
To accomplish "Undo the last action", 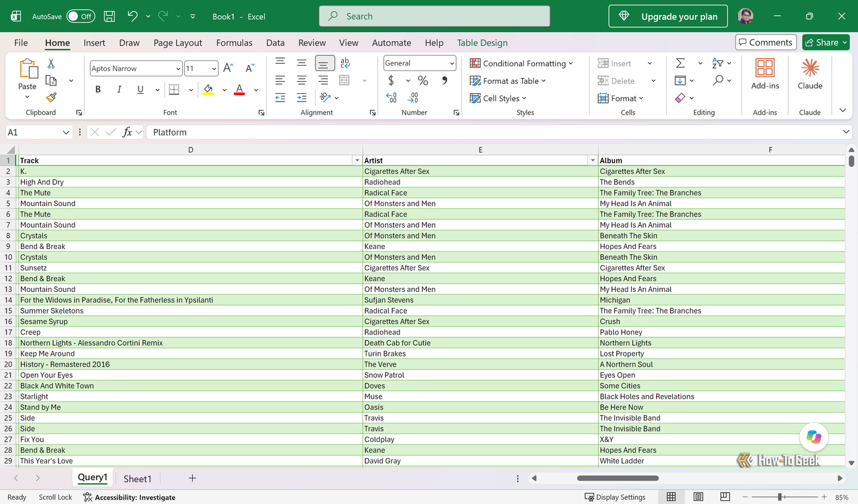I will pos(133,16).
